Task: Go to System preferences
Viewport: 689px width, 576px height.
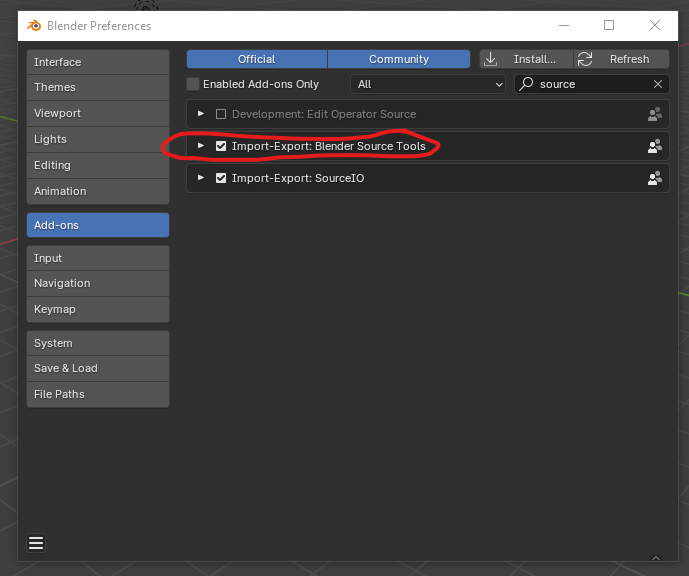Action: point(98,343)
